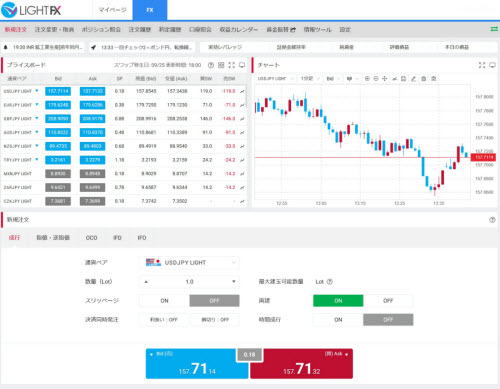
Task: Expand TRYJPY LIGHT row dropdown arrow
Action: pos(37,159)
